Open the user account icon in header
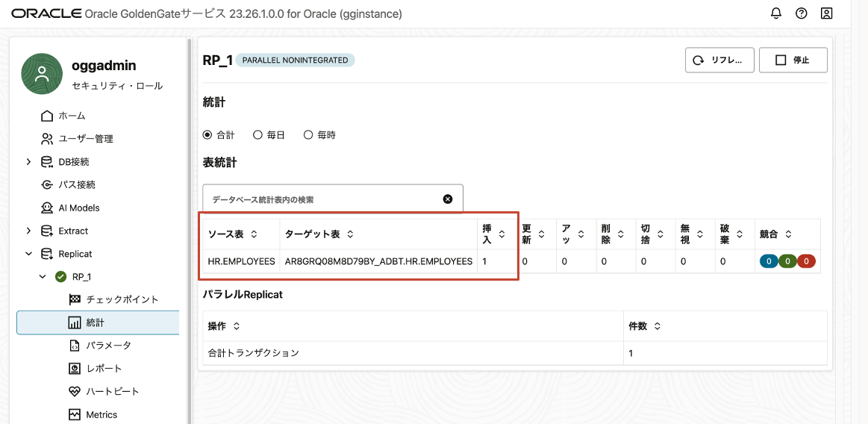 [826, 13]
